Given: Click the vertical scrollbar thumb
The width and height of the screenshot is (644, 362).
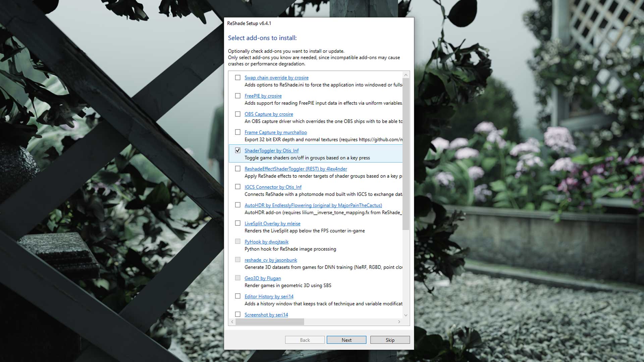Looking at the screenshot, I should click(406, 154).
